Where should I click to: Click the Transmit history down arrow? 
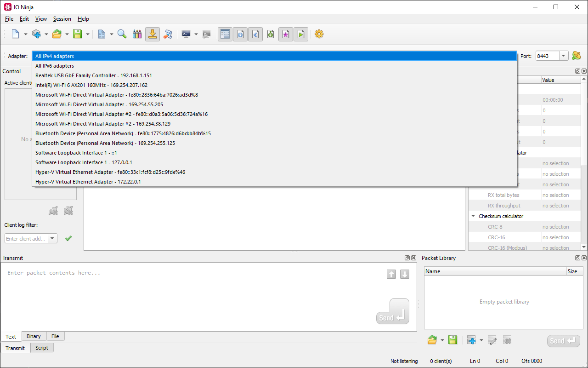coord(405,274)
